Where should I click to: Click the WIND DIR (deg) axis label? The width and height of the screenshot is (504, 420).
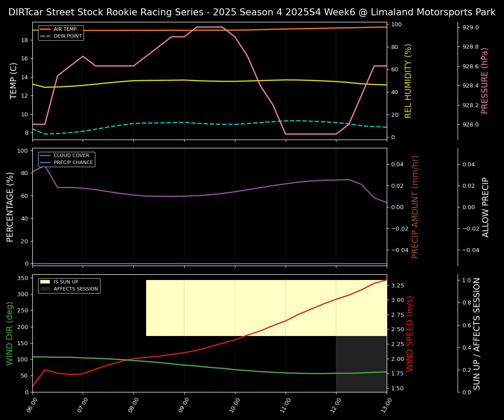10,333
